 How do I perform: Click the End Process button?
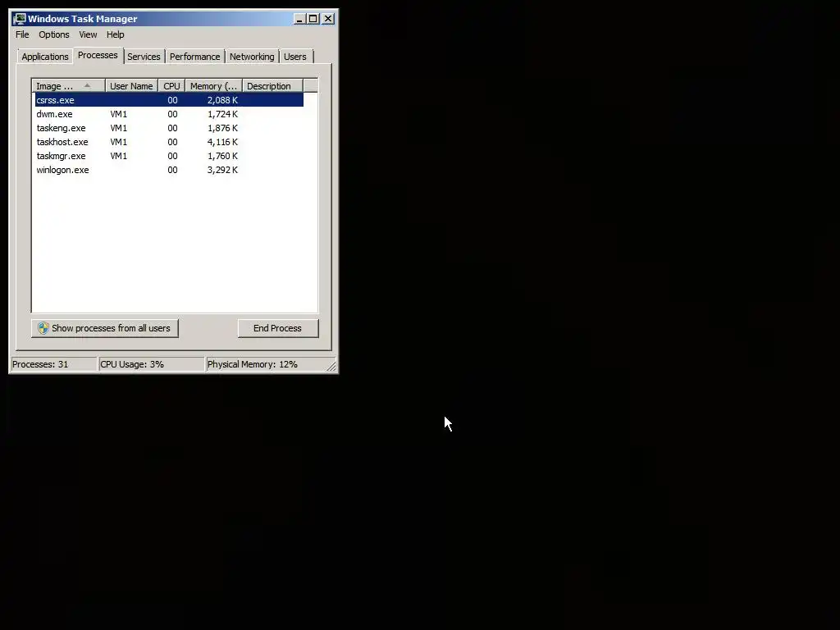click(x=278, y=328)
